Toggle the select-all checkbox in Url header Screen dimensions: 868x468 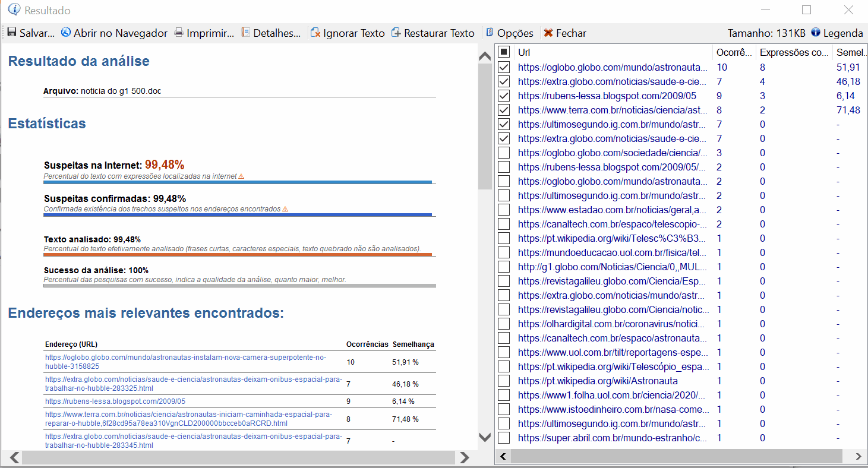click(503, 52)
